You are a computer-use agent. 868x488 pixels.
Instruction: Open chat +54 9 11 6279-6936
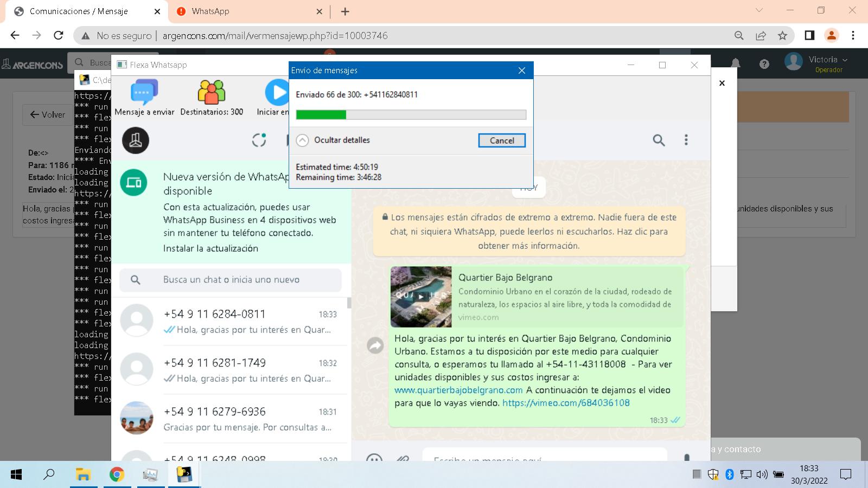pyautogui.click(x=229, y=419)
